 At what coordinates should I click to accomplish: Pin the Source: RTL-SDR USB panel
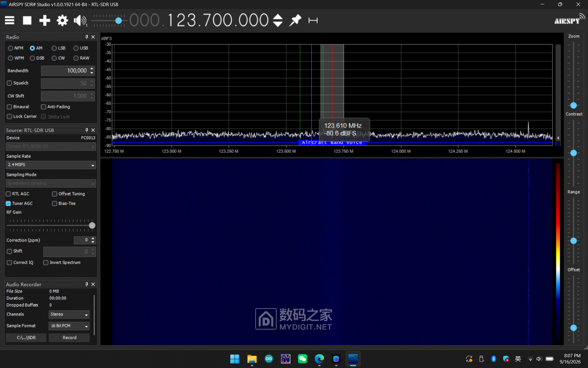86,130
